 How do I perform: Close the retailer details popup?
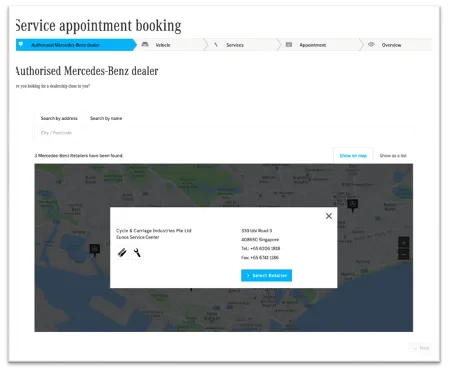329,216
